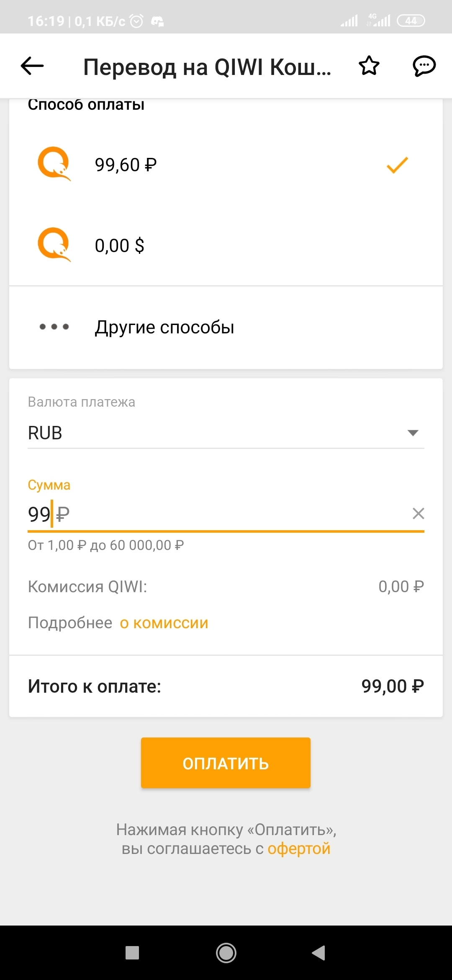Tap the back arrow in header
The width and height of the screenshot is (452, 980).
coord(32,66)
